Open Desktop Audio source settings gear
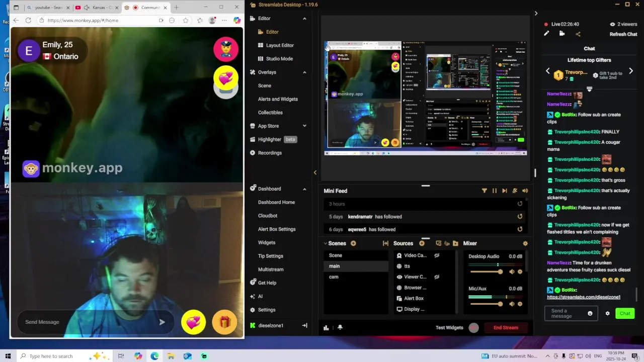Viewport: 644px width, 362px height. (x=520, y=271)
